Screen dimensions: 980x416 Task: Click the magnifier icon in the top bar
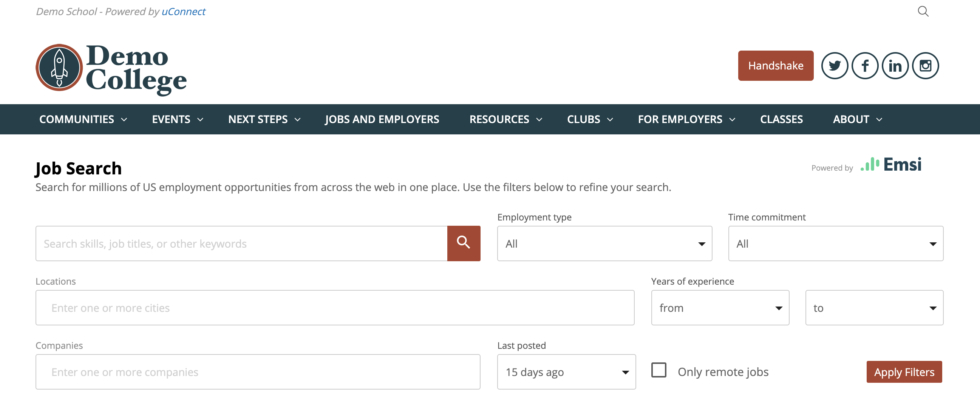coord(923,11)
